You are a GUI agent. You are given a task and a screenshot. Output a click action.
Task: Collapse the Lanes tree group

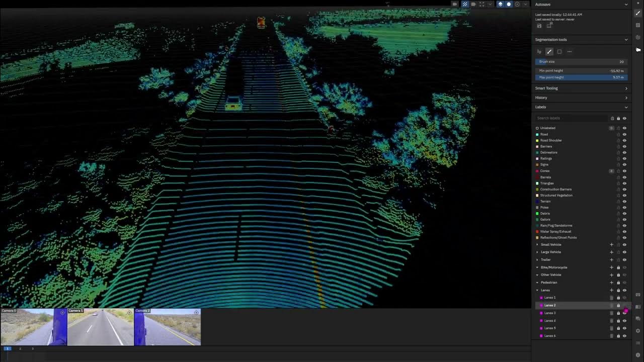(x=537, y=290)
